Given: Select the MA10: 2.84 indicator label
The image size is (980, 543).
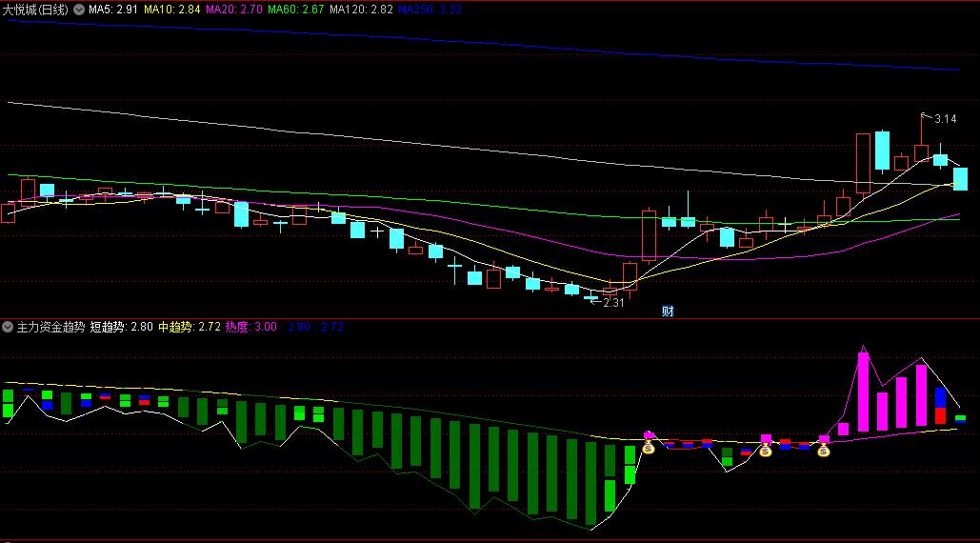Looking at the screenshot, I should tap(171, 10).
